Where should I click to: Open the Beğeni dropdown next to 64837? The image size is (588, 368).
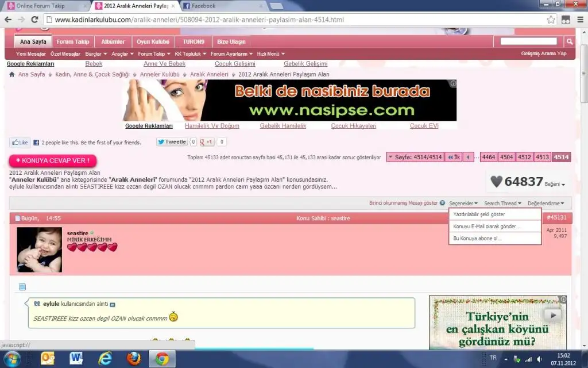tap(555, 184)
